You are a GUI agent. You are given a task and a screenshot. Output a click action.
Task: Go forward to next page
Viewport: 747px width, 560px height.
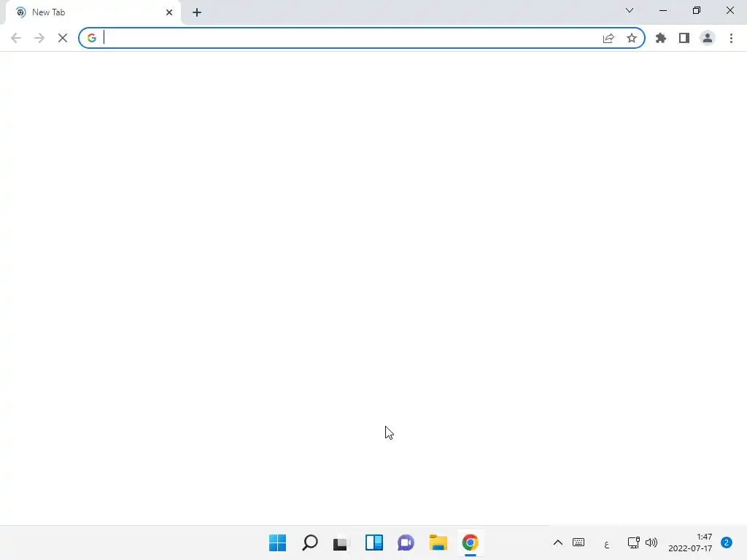pos(39,38)
